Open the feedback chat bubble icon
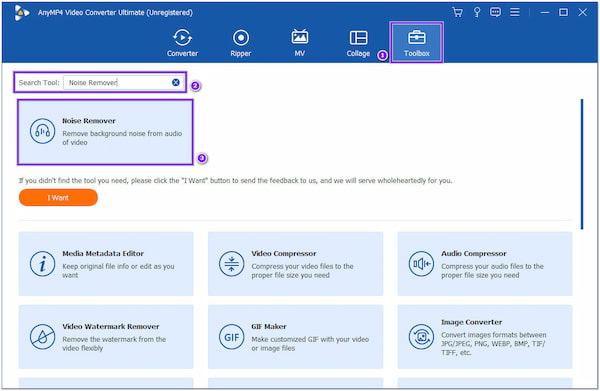This screenshot has width=600, height=391. click(x=496, y=12)
